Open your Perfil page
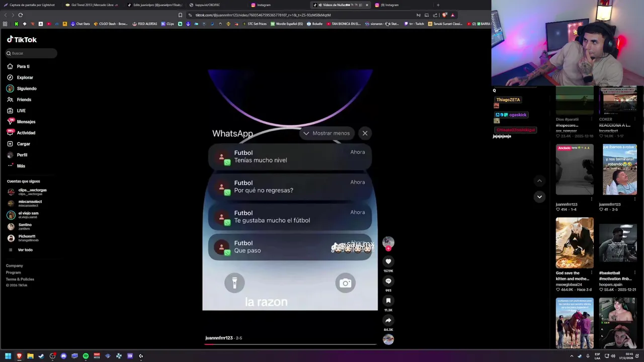This screenshot has height=362, width=644. pyautogui.click(x=17, y=155)
